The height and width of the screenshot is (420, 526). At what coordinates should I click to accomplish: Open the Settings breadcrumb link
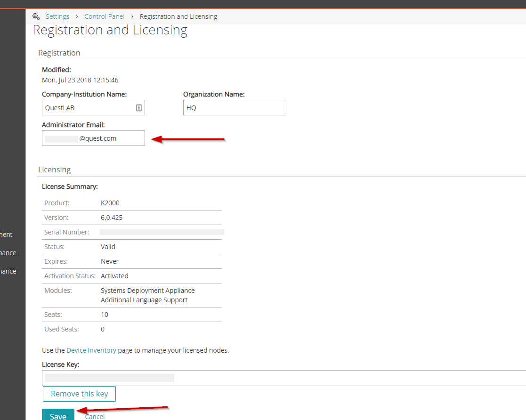point(57,16)
